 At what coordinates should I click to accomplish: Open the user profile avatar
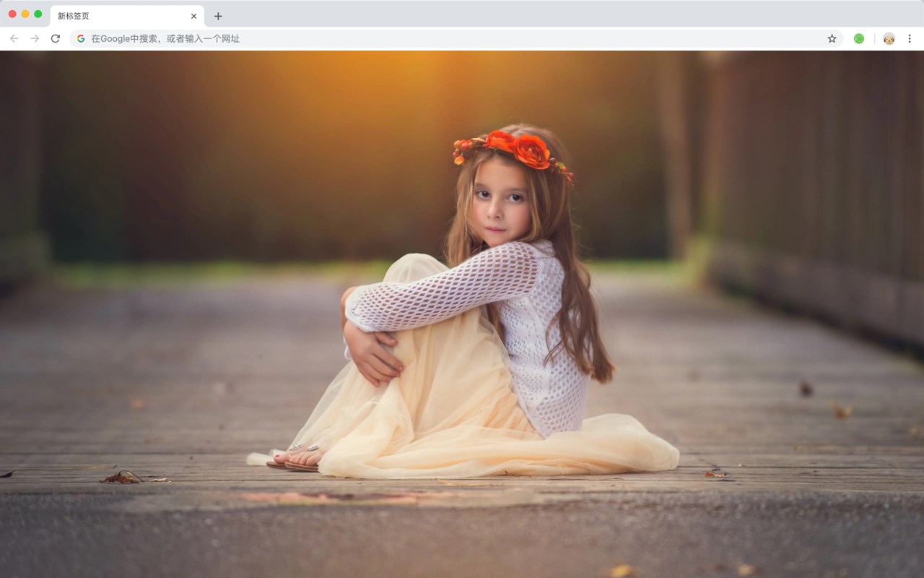pos(889,38)
